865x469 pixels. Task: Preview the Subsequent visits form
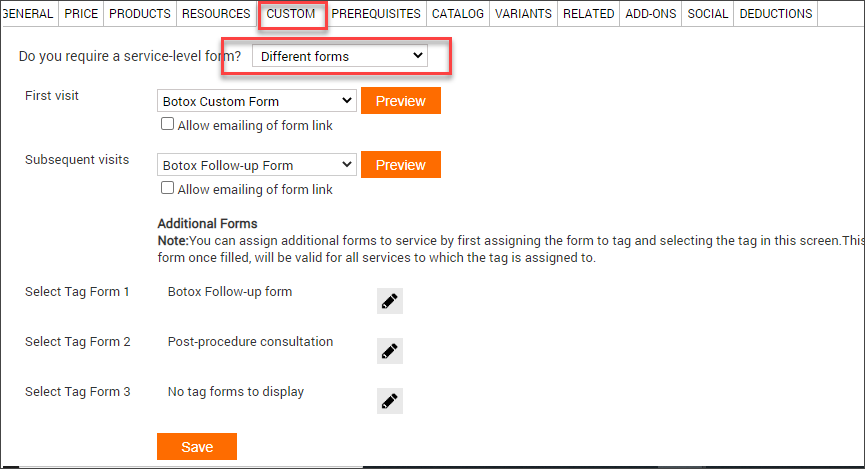401,165
